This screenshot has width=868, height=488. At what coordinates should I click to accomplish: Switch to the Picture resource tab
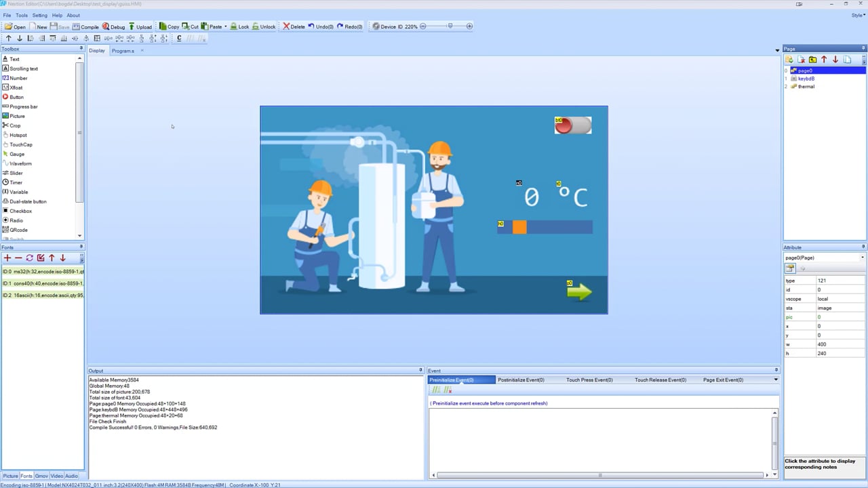(x=10, y=476)
